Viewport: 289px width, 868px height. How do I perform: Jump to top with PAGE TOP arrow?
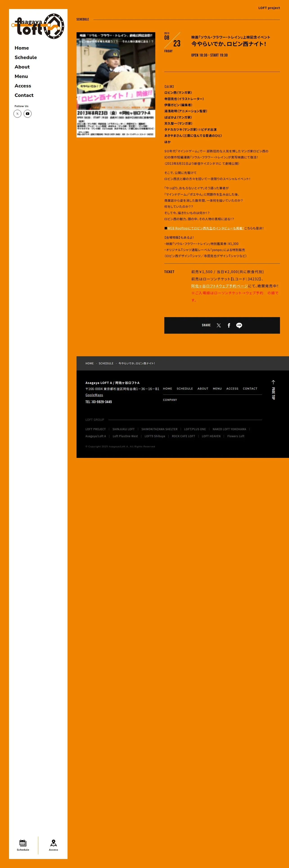(x=273, y=390)
